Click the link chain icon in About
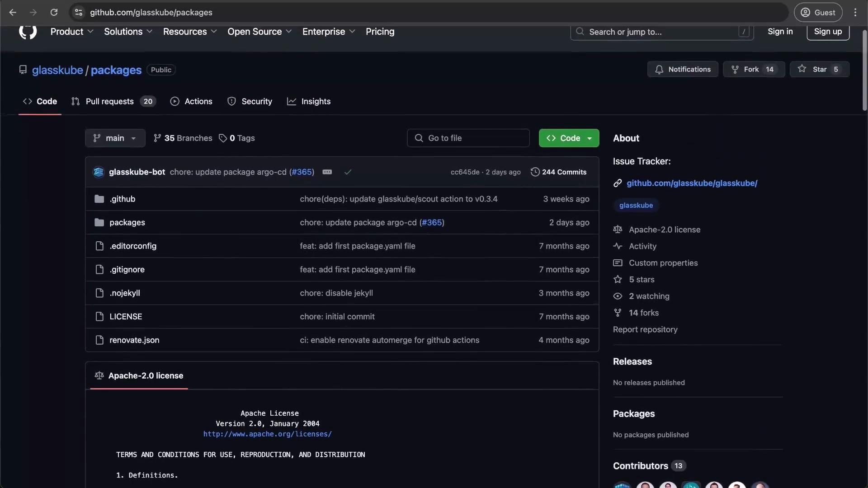The image size is (868, 488). 618,183
